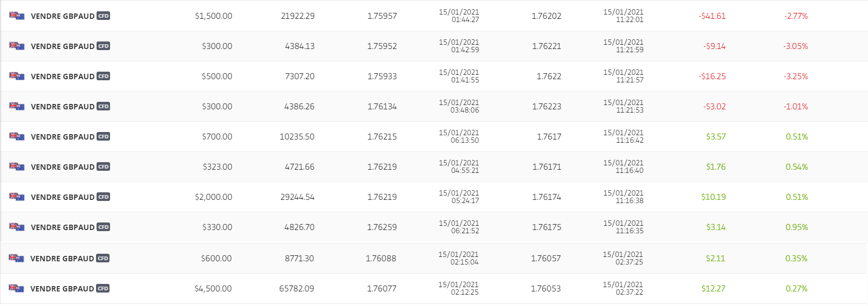Click the CFD badge on the $600.00 trade

pyautogui.click(x=103, y=258)
